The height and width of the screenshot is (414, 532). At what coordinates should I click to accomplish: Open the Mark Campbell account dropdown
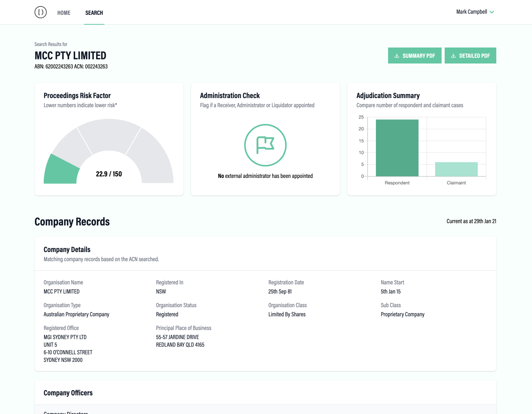[x=472, y=12]
